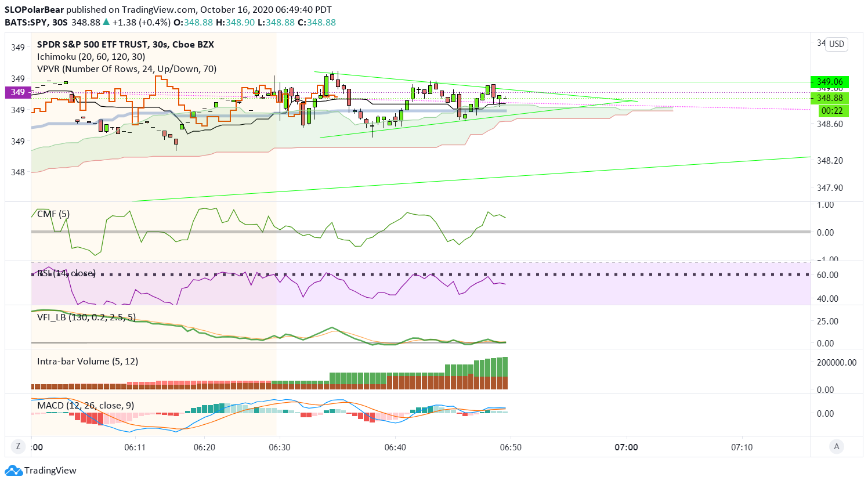Click the 07:10 time axis label

pos(742,447)
